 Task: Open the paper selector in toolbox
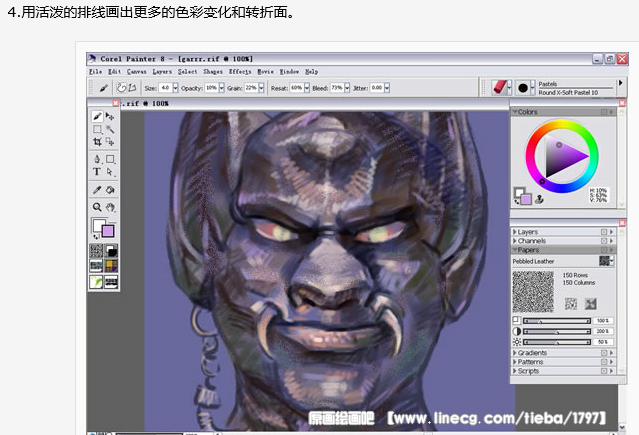(96, 250)
